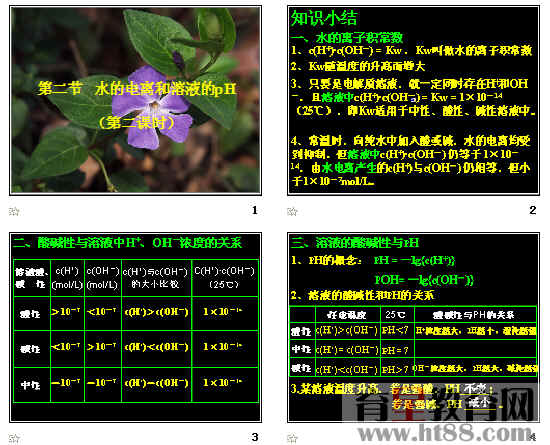Click slide number 1 label

255,210
